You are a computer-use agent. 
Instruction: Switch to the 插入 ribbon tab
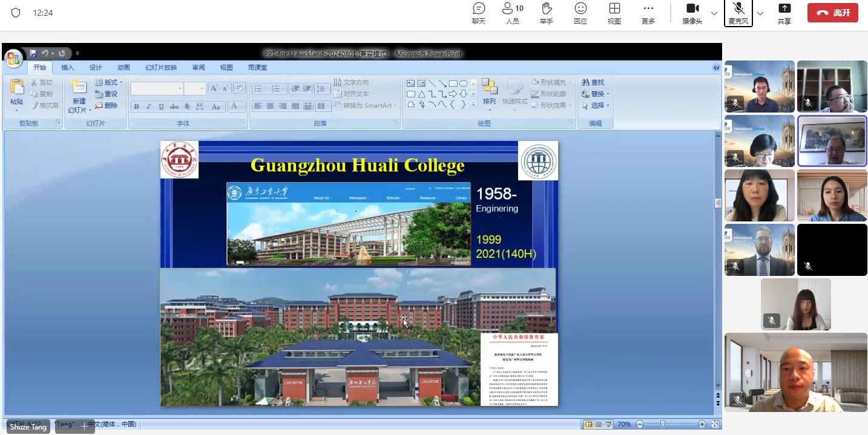point(67,68)
